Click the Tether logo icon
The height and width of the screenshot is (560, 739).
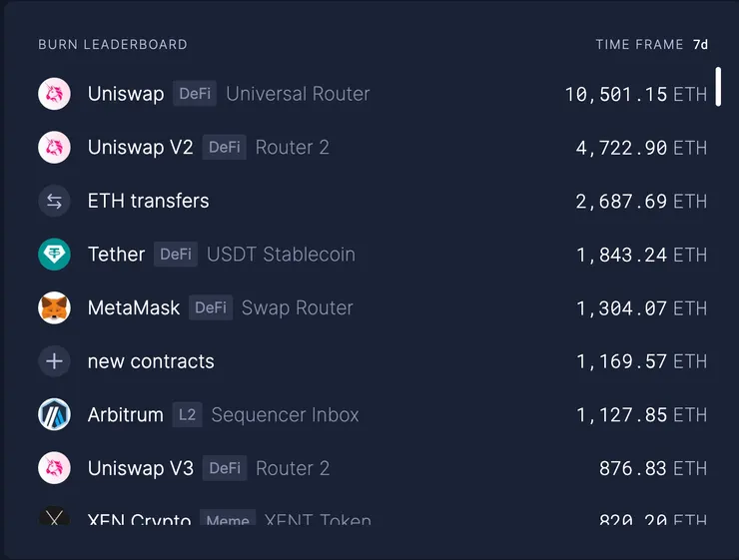point(54,255)
